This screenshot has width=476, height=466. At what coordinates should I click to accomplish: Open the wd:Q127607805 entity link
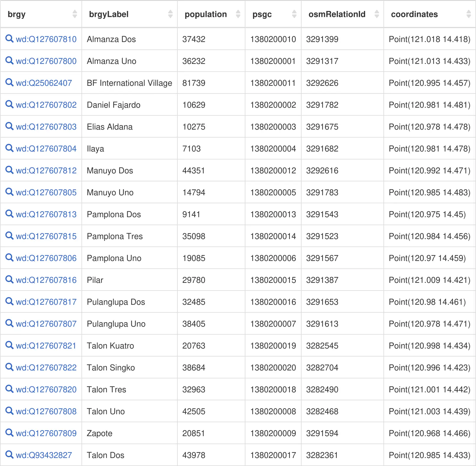pos(46,192)
